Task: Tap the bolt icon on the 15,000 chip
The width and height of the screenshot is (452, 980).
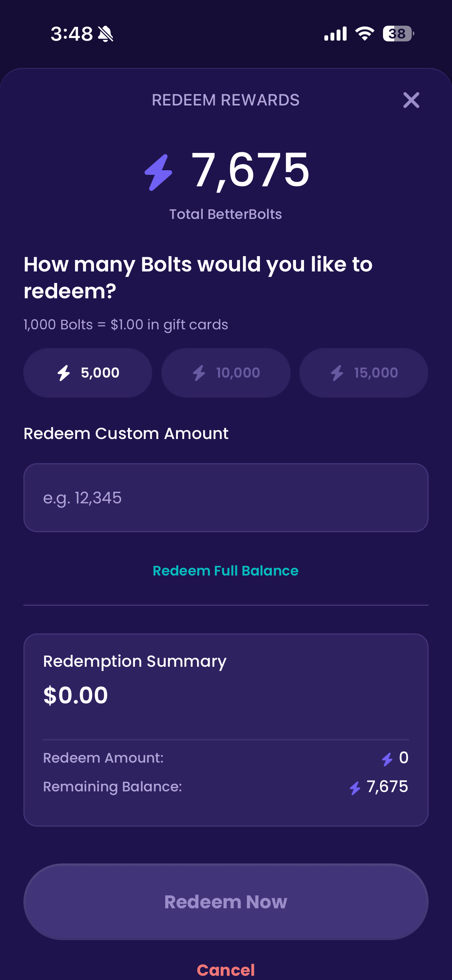Action: pyautogui.click(x=337, y=373)
